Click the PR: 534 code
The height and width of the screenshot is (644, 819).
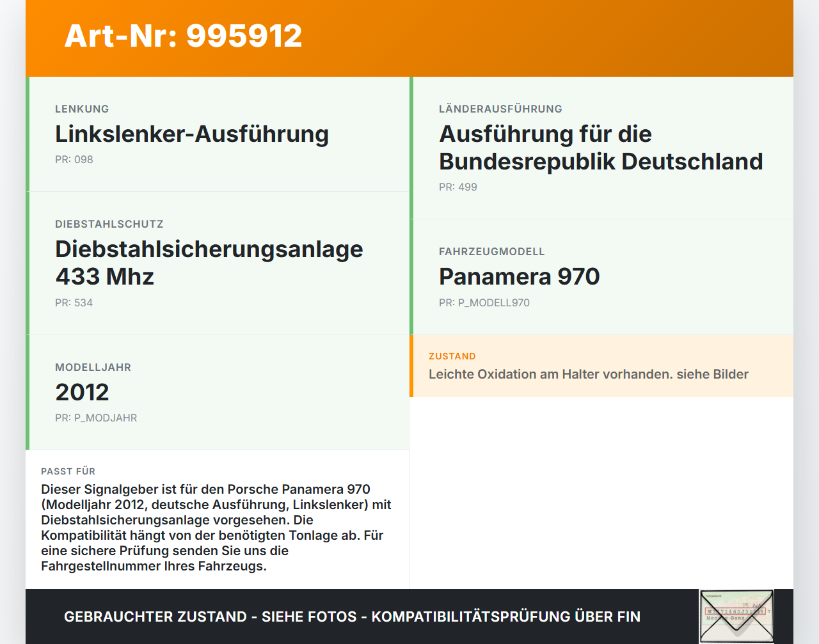(74, 302)
